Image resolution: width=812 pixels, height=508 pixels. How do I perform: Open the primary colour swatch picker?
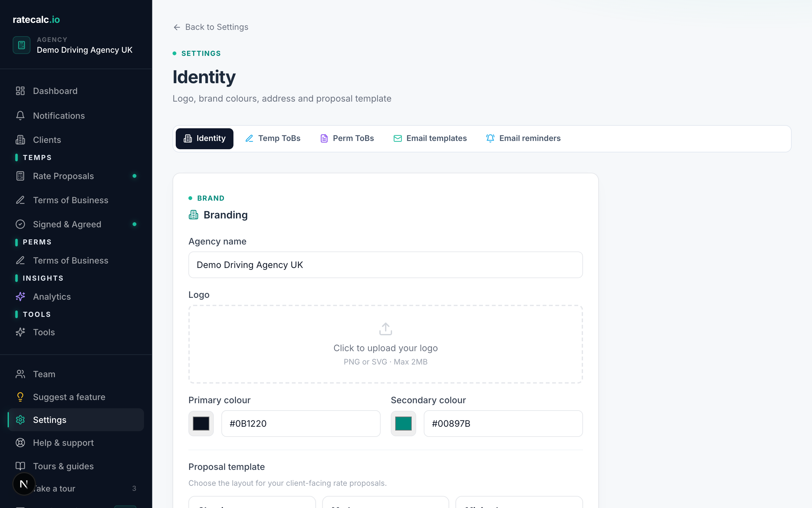click(201, 423)
